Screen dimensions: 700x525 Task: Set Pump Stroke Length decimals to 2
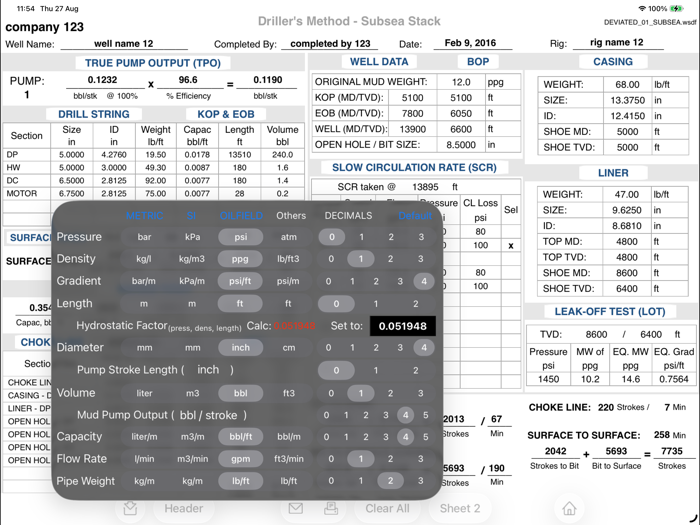[x=416, y=370]
